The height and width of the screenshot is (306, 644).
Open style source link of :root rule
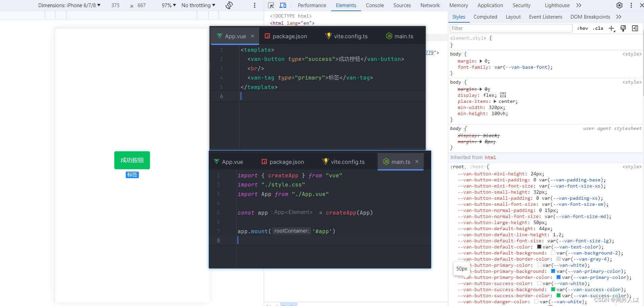(632, 167)
